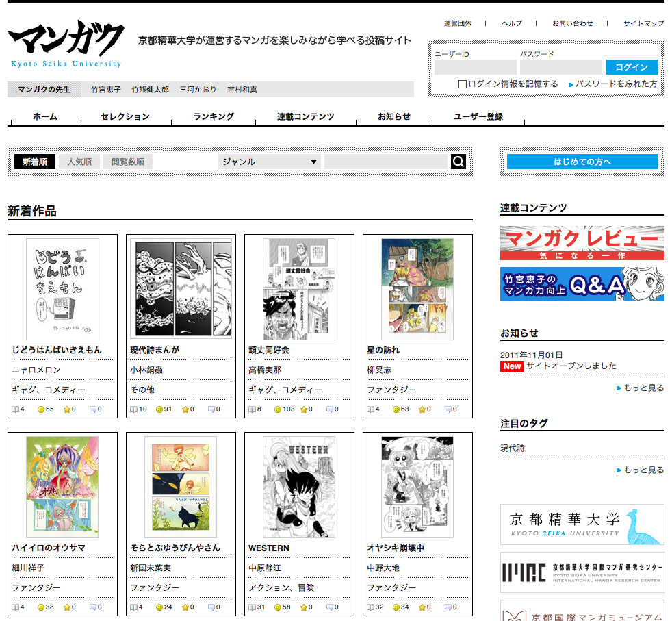Expand もっと見る under 注目のタグ
The image size is (672, 621).
point(643,470)
